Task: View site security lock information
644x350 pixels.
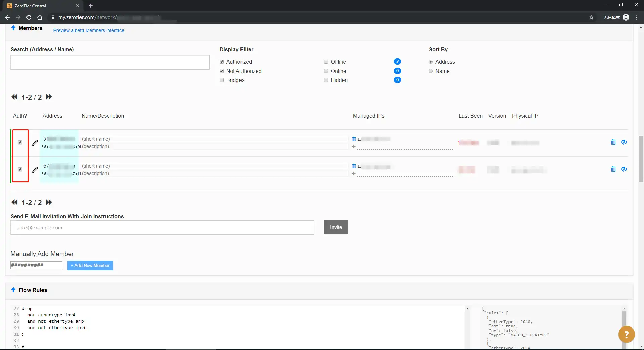Action: pos(53,17)
